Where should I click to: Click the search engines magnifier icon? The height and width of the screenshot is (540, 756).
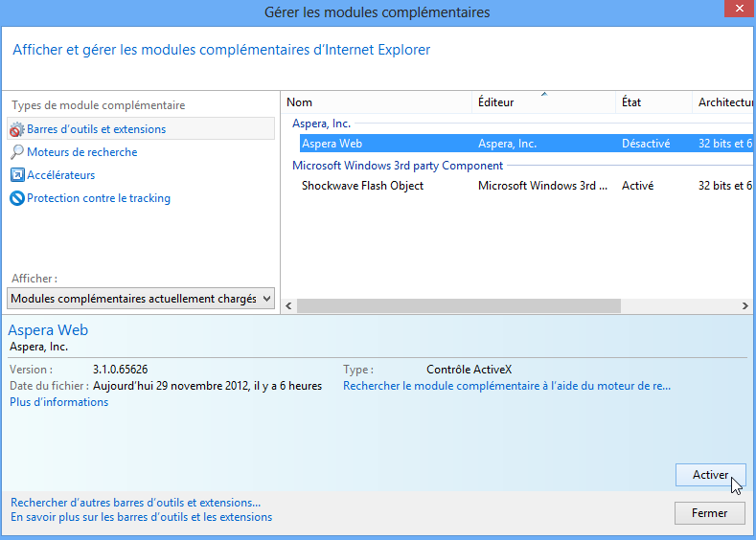[x=17, y=152]
